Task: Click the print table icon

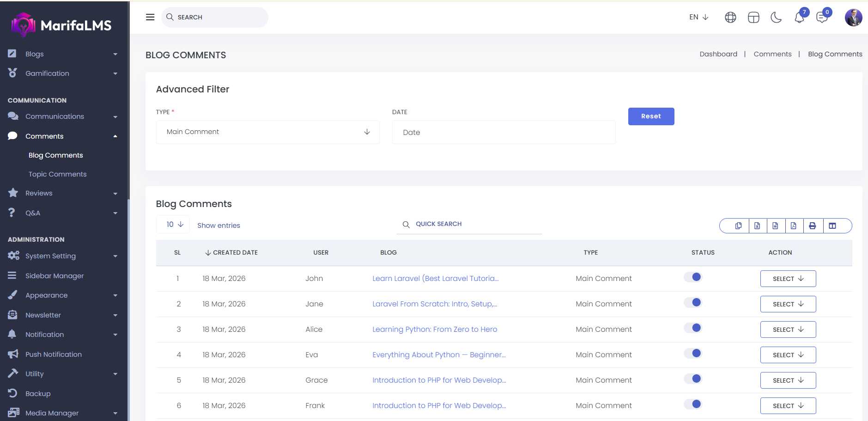Action: (812, 226)
